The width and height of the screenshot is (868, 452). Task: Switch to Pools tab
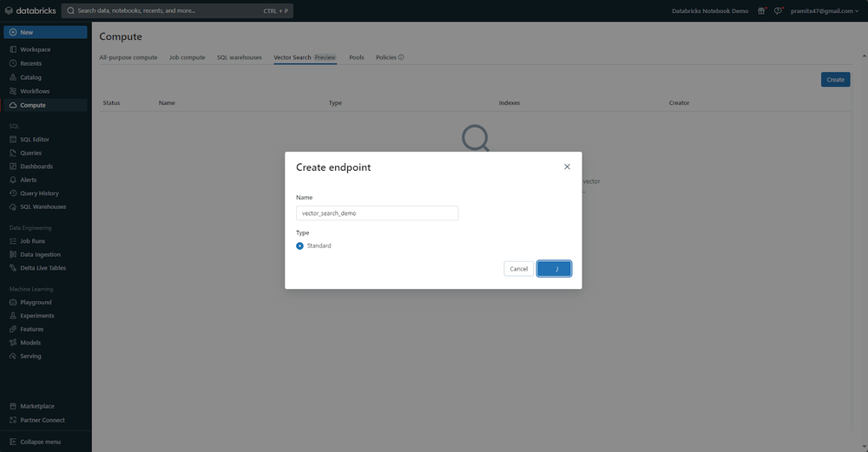(x=357, y=57)
